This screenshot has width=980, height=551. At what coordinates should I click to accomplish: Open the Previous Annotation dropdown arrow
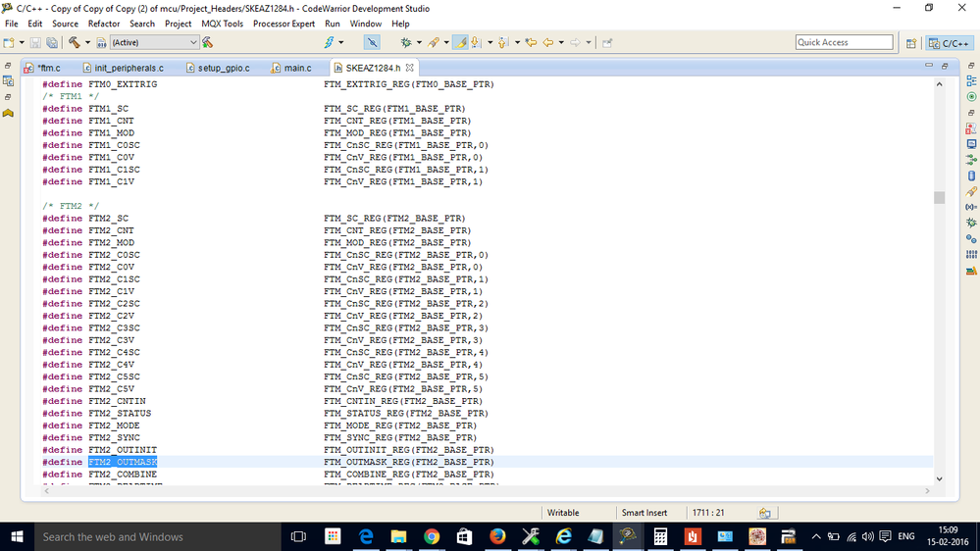[518, 42]
